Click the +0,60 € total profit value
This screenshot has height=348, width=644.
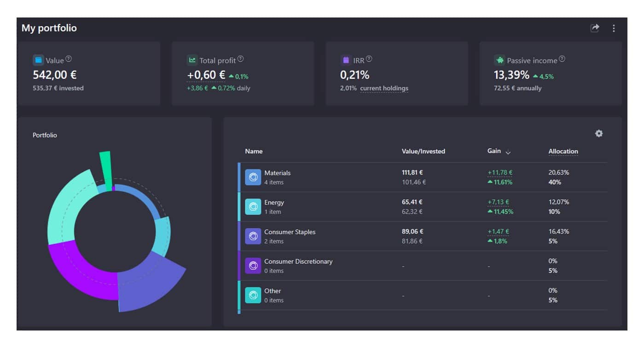click(206, 75)
